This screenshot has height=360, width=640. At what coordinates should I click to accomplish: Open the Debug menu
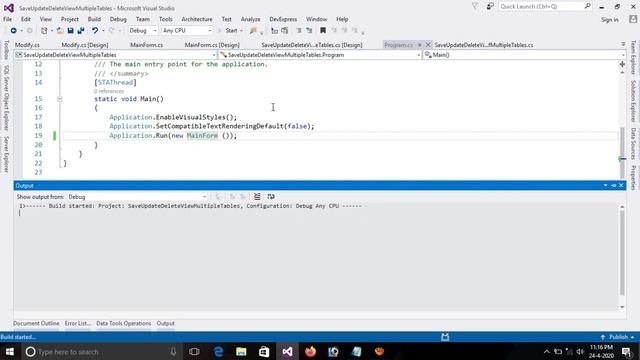[x=118, y=19]
